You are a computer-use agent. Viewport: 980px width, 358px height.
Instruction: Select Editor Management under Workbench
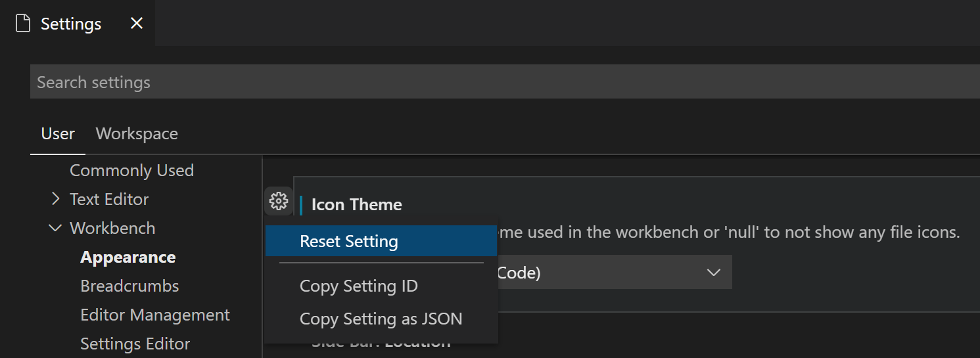tap(155, 315)
